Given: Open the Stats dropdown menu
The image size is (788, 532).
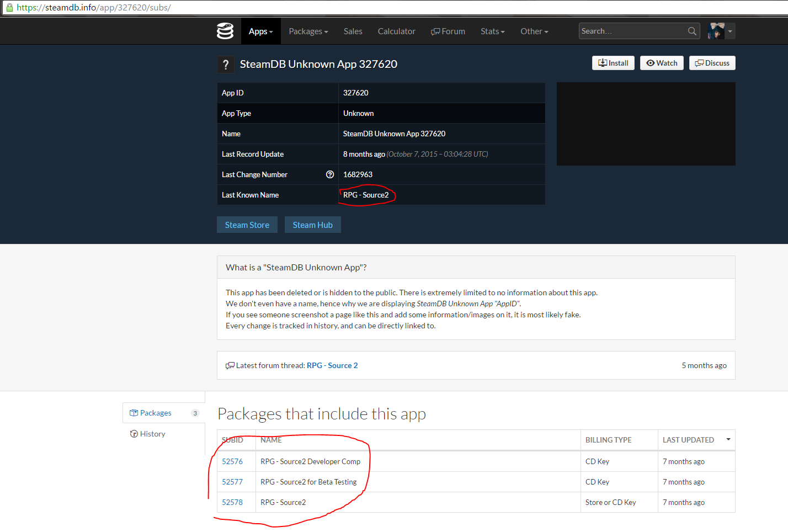Looking at the screenshot, I should point(492,31).
